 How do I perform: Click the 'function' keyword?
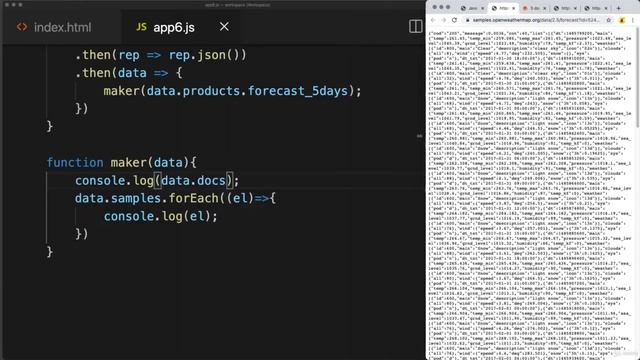coord(75,162)
